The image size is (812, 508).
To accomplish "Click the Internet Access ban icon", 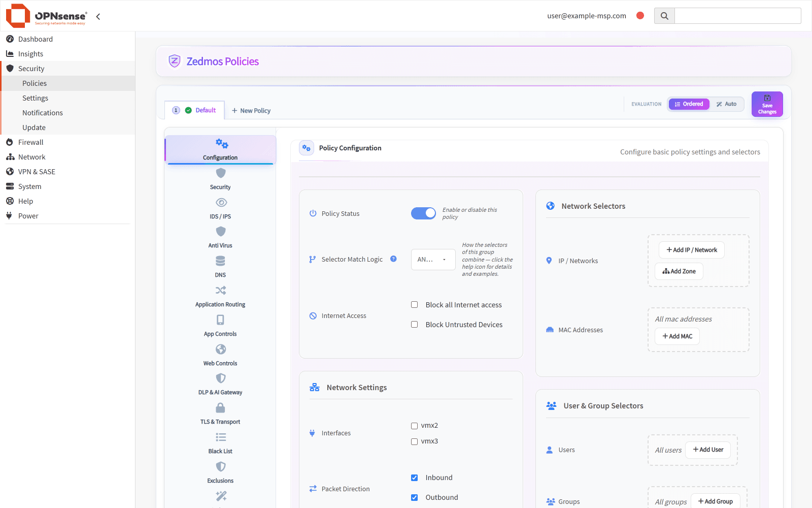I will point(313,315).
